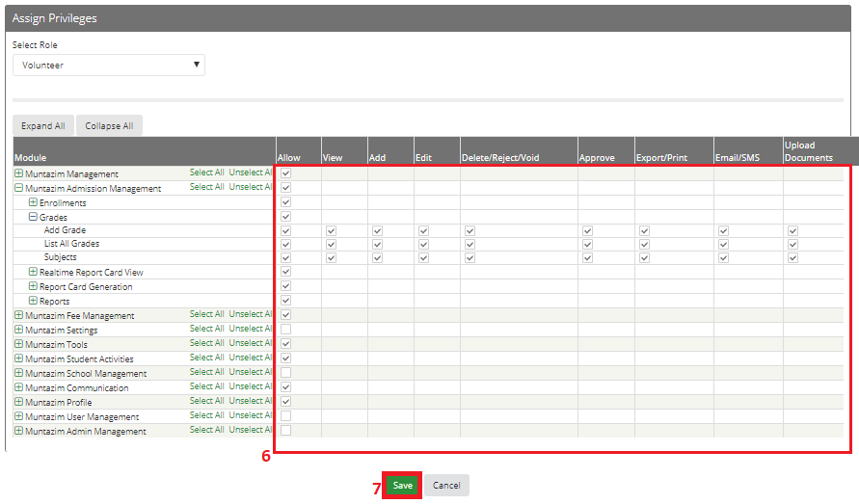859x504 pixels.
Task: Expand the Muntazim Management module
Action: click(18, 173)
